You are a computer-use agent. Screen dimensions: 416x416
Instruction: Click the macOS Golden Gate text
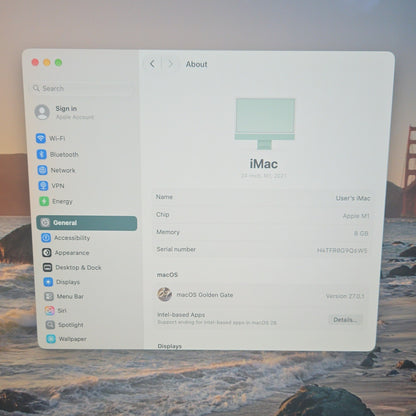(205, 295)
